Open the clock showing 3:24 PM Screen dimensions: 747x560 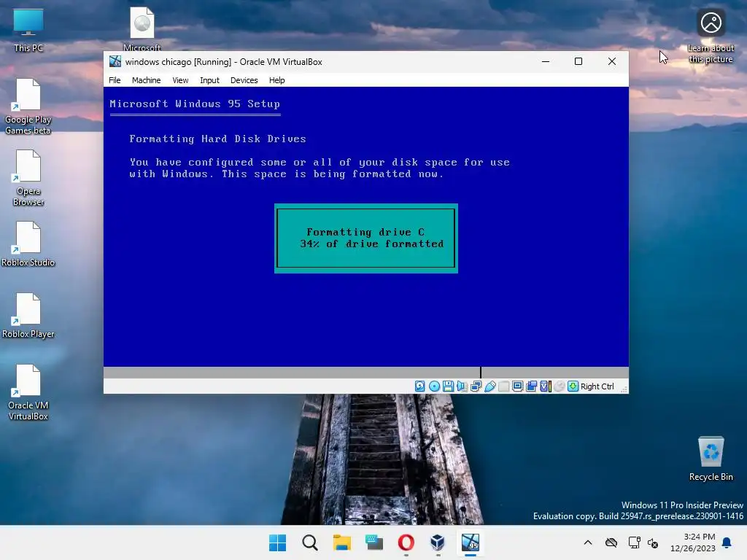[x=693, y=542]
